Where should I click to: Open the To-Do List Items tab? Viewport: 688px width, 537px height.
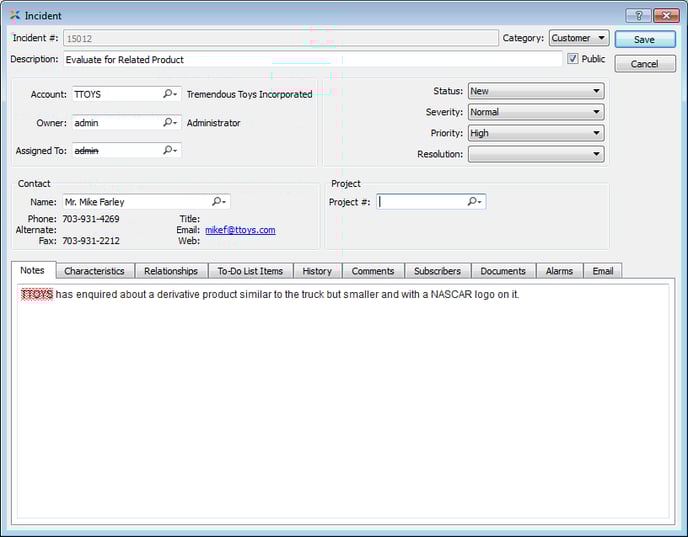[250, 271]
